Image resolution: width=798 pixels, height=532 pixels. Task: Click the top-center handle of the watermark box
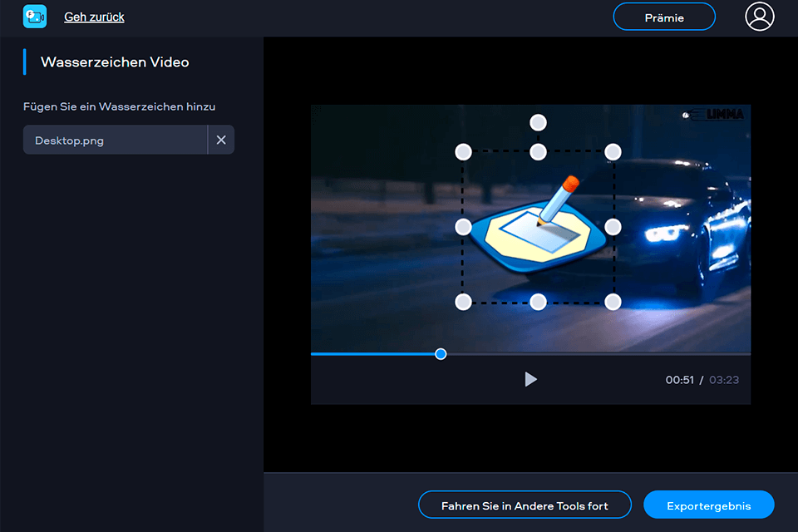tap(538, 151)
